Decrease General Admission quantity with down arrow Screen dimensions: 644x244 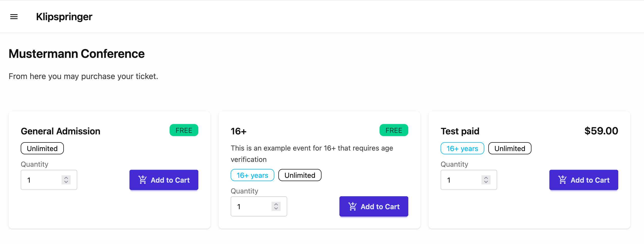coord(66,182)
